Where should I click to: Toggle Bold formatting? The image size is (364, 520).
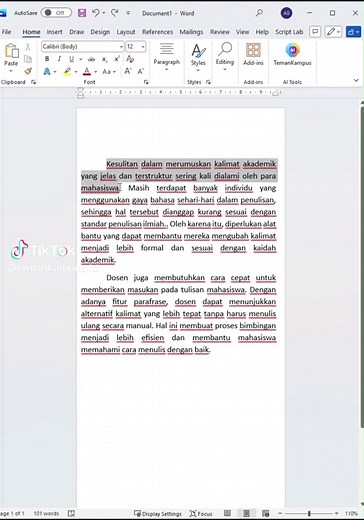pos(47,59)
